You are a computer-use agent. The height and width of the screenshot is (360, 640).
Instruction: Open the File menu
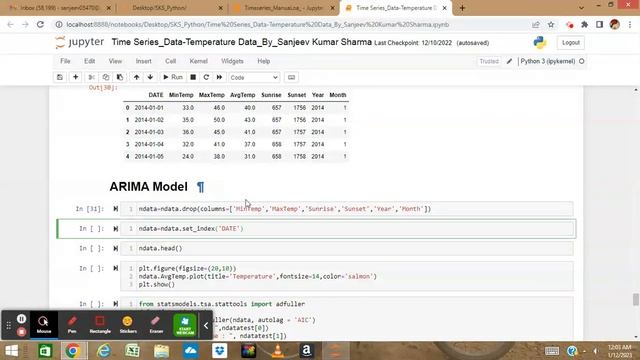(x=65, y=61)
